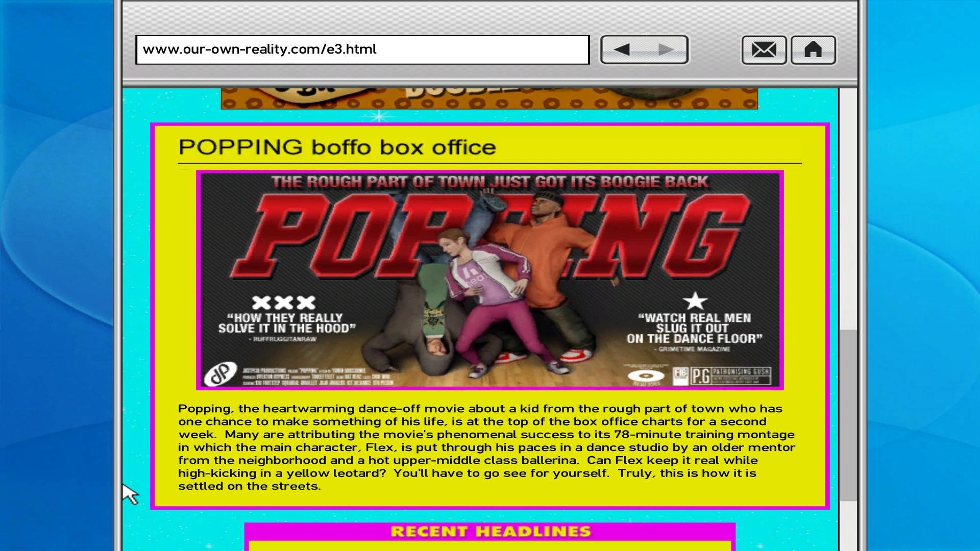The height and width of the screenshot is (551, 980).
Task: Open the email envelope icon
Action: 764,50
